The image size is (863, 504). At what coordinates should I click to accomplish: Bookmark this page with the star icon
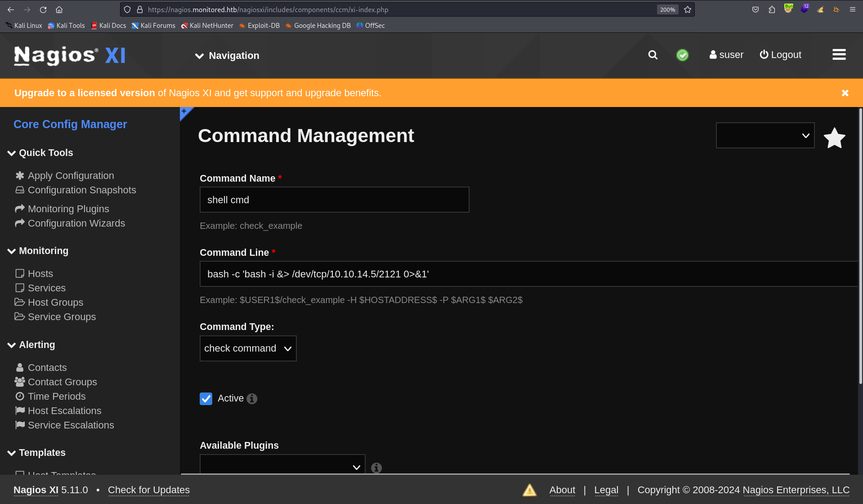(x=688, y=9)
